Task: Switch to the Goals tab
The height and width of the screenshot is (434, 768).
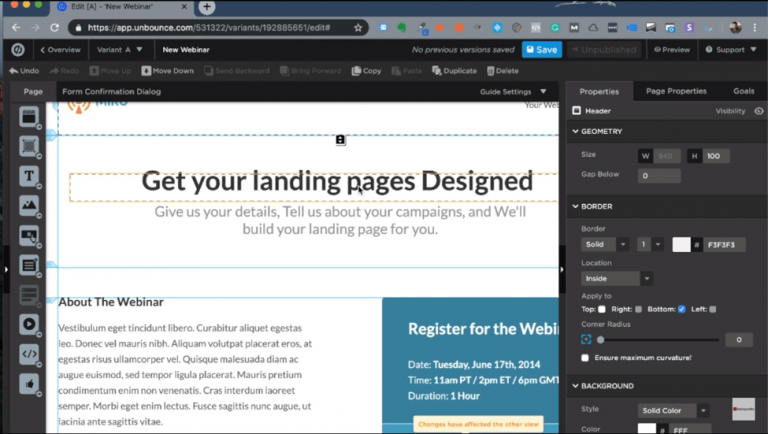Action: click(744, 91)
